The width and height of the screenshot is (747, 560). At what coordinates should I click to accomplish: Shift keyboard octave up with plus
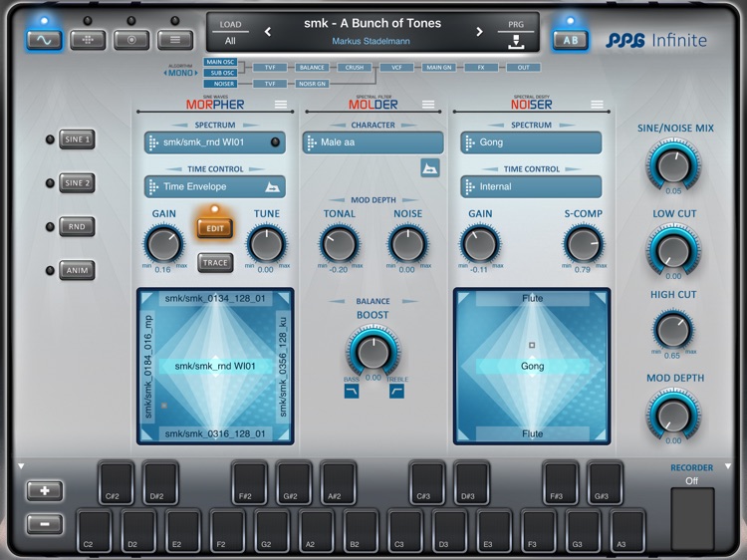click(45, 490)
